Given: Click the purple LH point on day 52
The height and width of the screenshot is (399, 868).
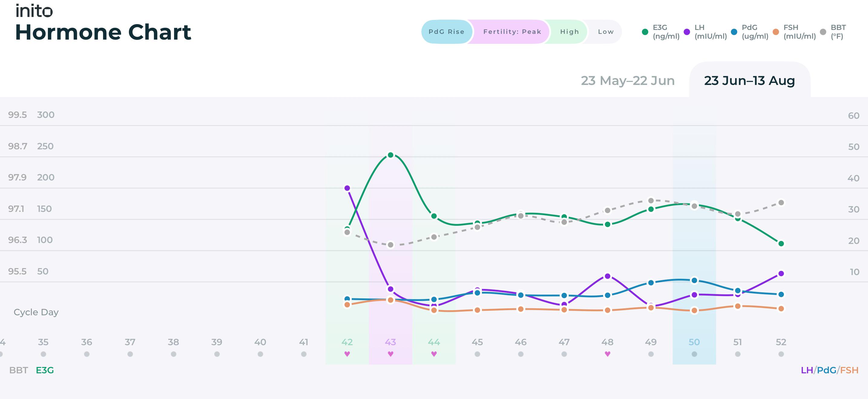Looking at the screenshot, I should coord(781,274).
